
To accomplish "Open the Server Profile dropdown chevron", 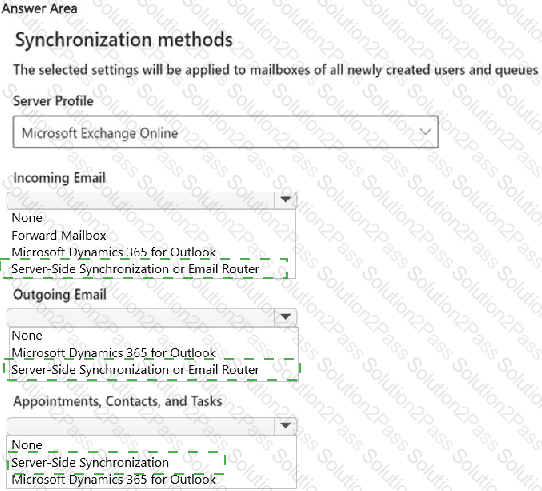I will (425, 132).
